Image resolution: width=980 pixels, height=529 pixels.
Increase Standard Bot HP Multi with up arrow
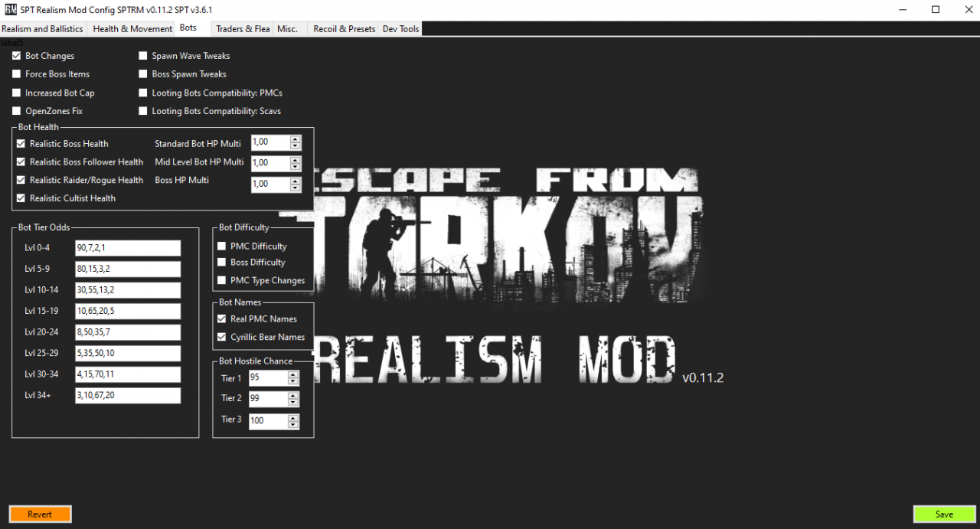point(296,139)
